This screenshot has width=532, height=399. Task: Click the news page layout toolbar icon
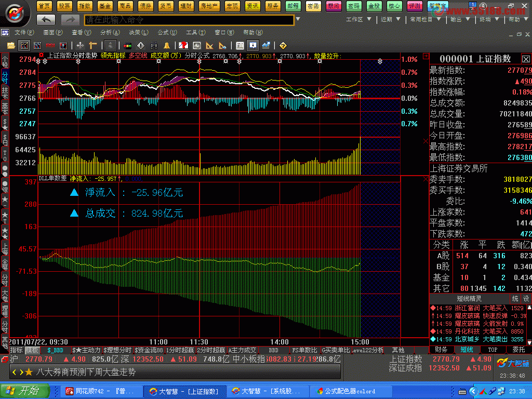click(240, 46)
